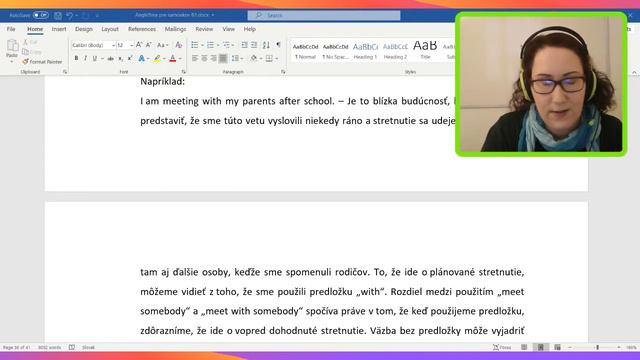Screen dimensions: 640x360
Task: Click the Search box in title bar
Action: tap(324, 16)
